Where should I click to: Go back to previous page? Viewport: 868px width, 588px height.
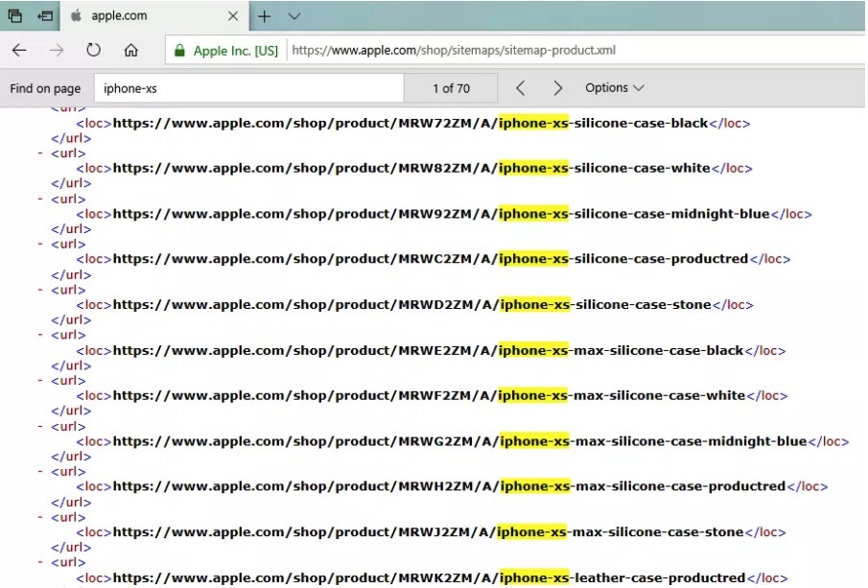(19, 51)
